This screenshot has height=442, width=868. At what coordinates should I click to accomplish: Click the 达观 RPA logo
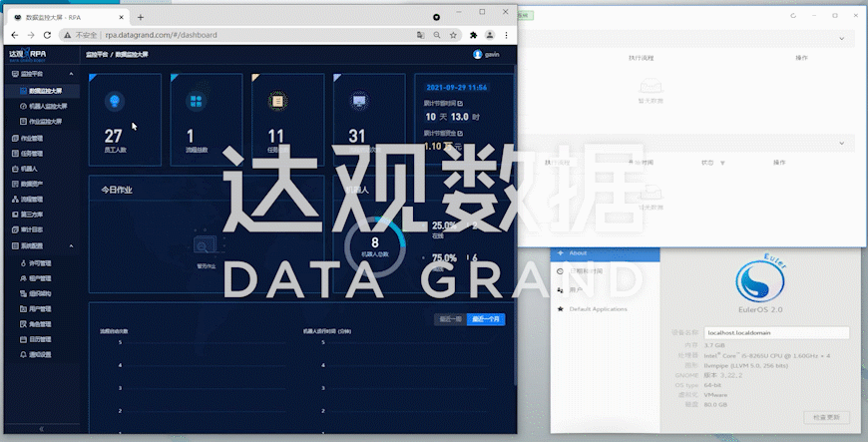(28, 54)
